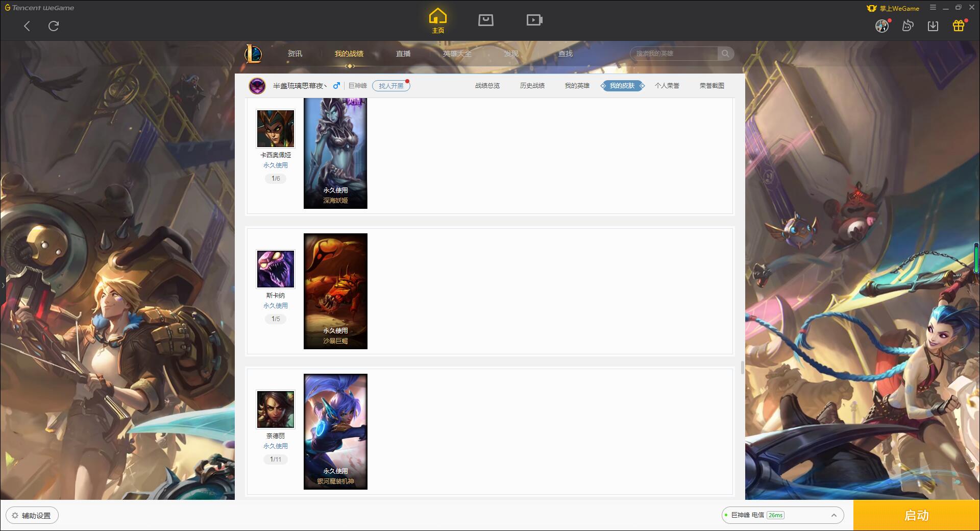The height and width of the screenshot is (531, 980).
Task: Click the male gender symbol icon
Action: pyautogui.click(x=336, y=86)
